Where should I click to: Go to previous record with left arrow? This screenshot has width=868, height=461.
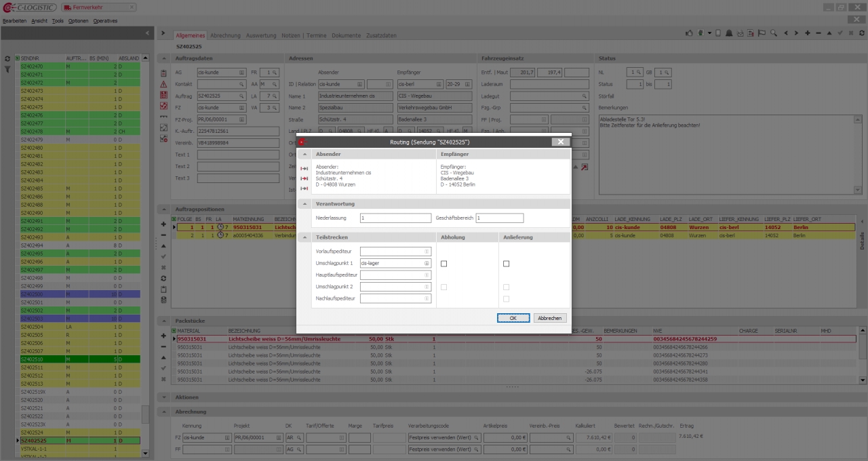point(786,33)
